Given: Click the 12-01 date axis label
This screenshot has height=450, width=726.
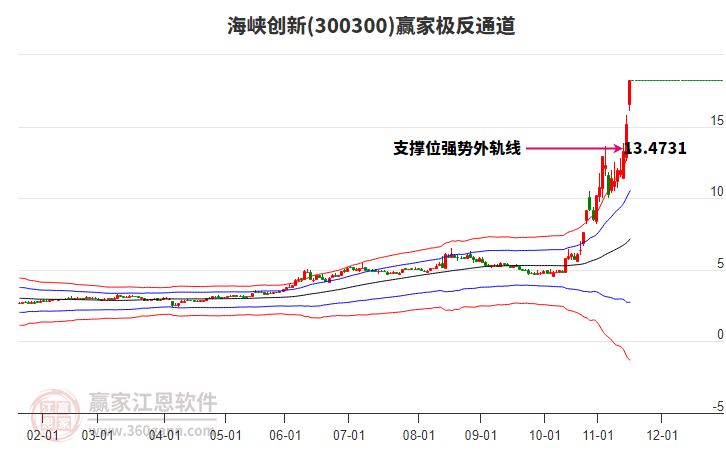Looking at the screenshot, I should click(662, 436).
